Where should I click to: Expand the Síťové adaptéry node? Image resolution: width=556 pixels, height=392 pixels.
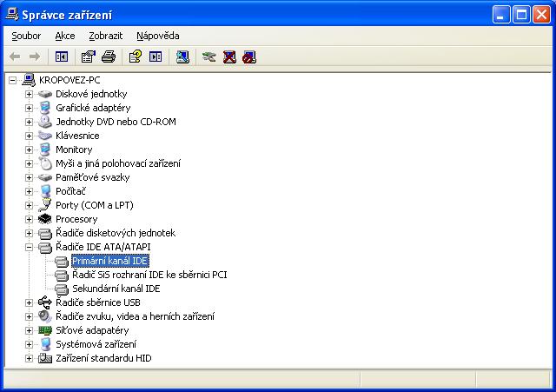pos(29,330)
